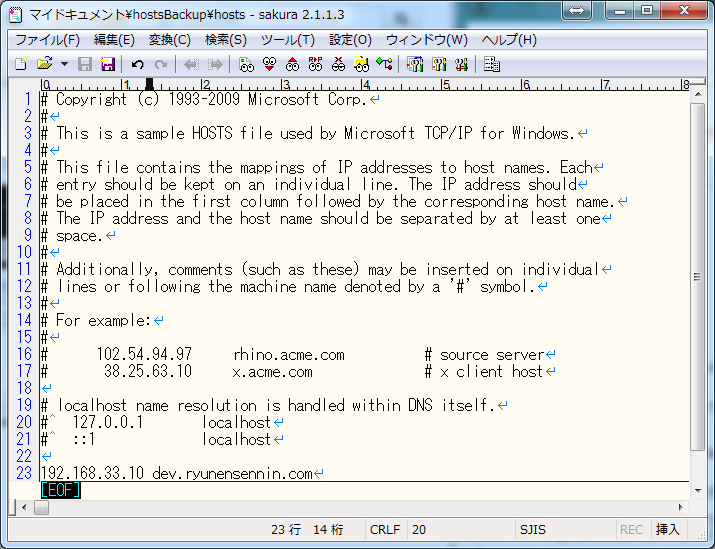Open the Replace (REP) icon

click(315, 64)
